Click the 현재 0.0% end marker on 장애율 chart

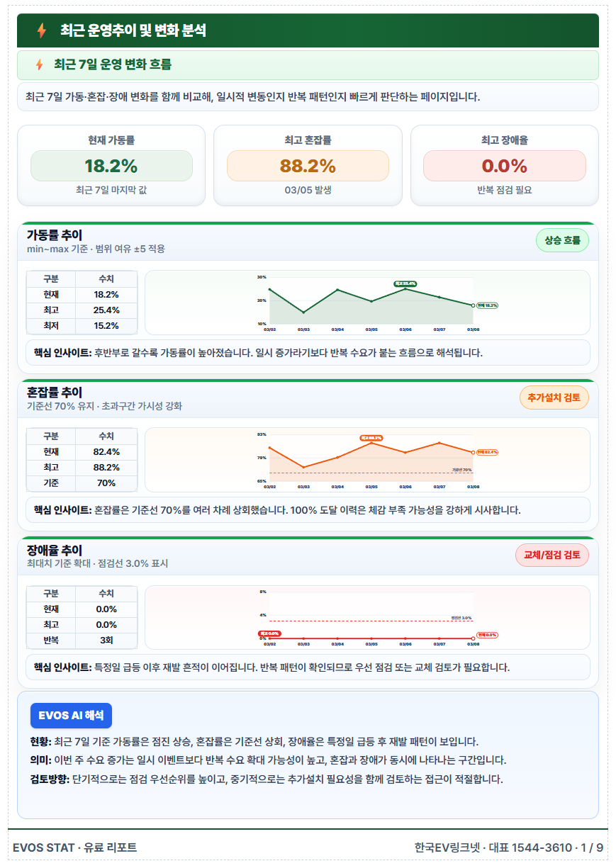click(x=487, y=635)
